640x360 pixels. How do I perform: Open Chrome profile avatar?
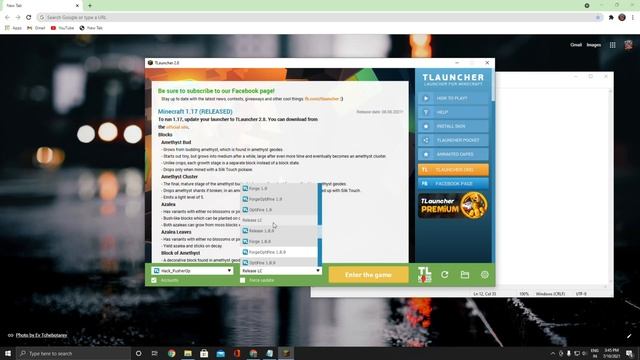coord(622,18)
